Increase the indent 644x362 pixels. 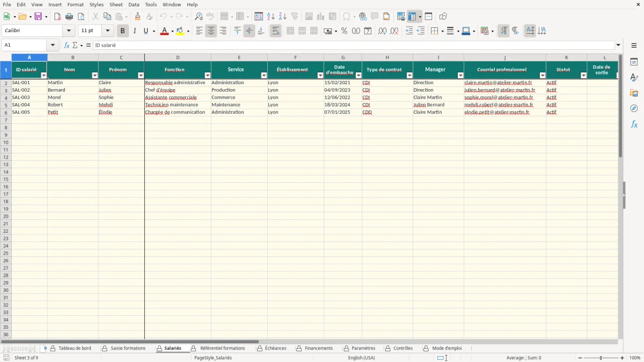[x=409, y=31]
